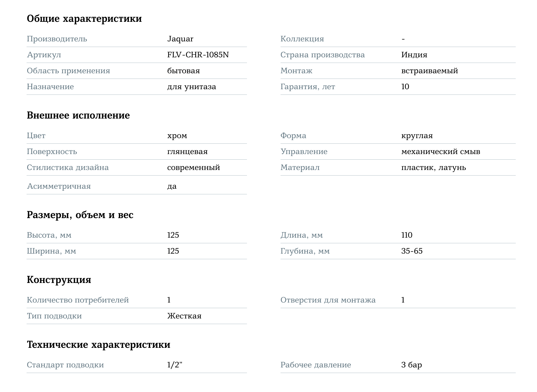Click the Глубина 35-65 value

[412, 251]
